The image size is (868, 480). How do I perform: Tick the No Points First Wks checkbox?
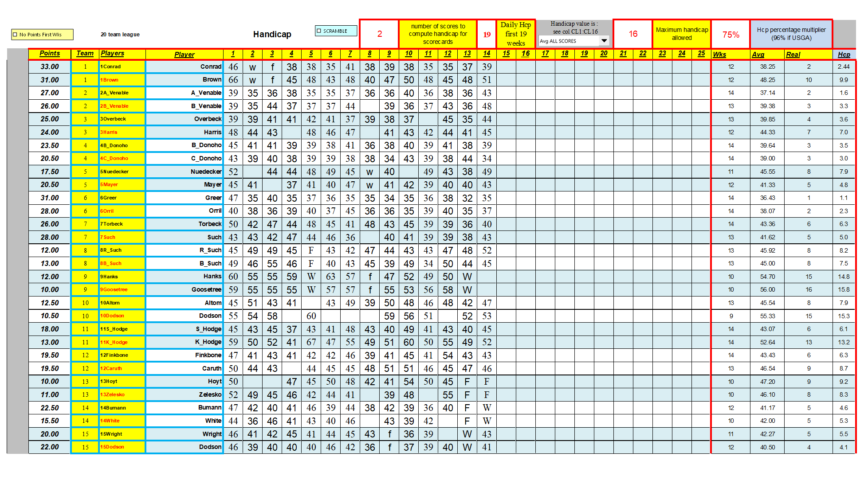[15, 35]
